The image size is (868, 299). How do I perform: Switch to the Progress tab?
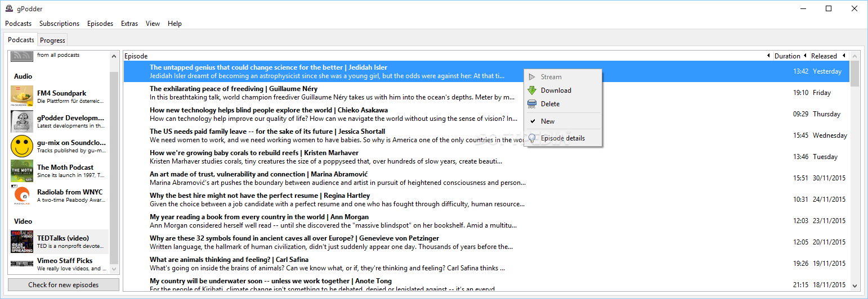tap(52, 40)
